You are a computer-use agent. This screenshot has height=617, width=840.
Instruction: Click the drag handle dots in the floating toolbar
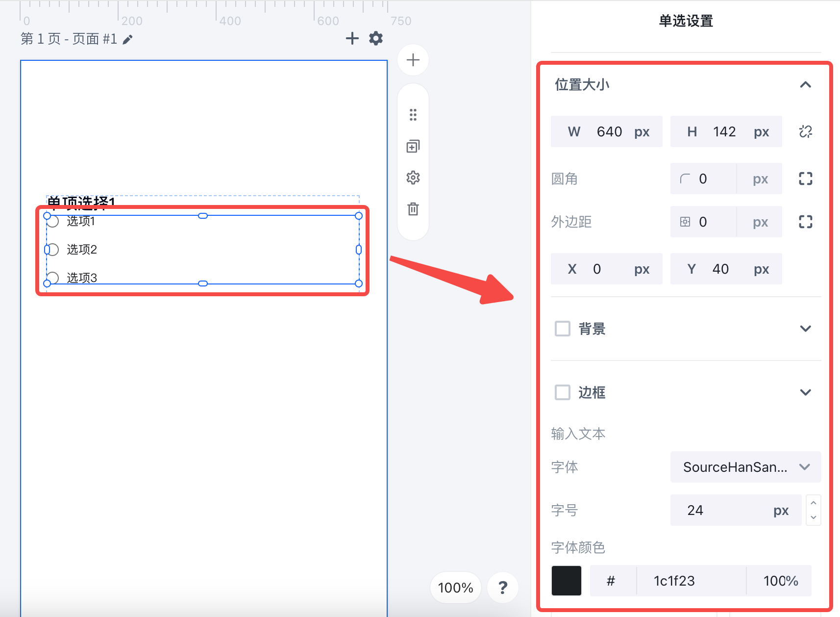413,115
